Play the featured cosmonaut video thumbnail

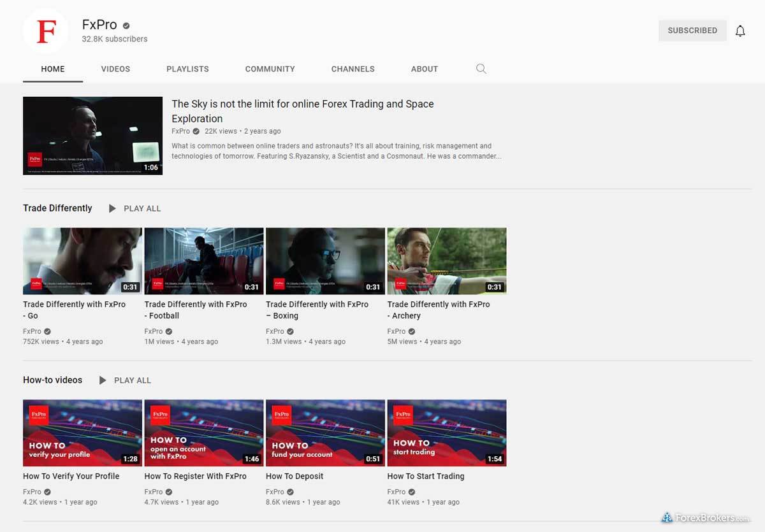[x=92, y=136]
